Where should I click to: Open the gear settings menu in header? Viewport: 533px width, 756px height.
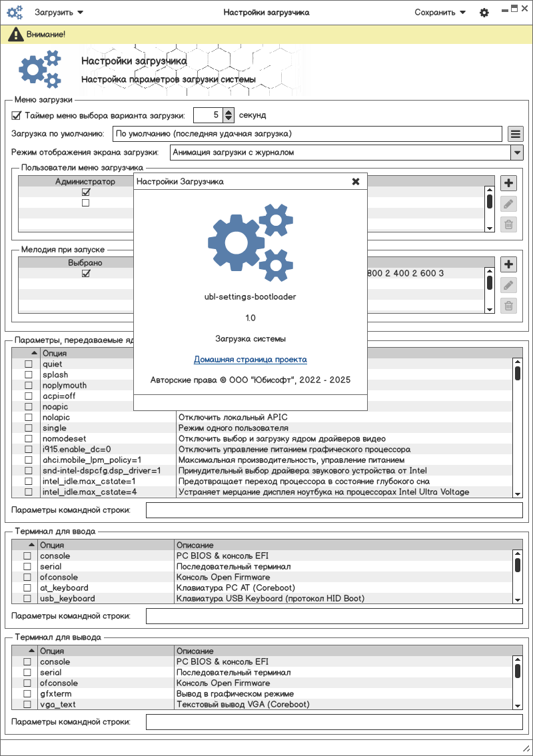(484, 13)
